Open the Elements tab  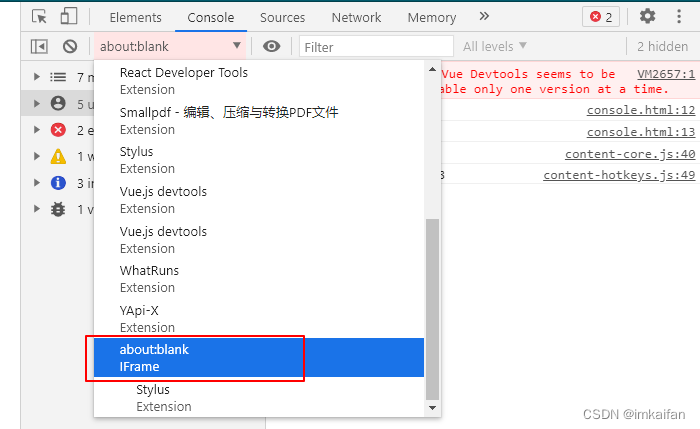(135, 17)
